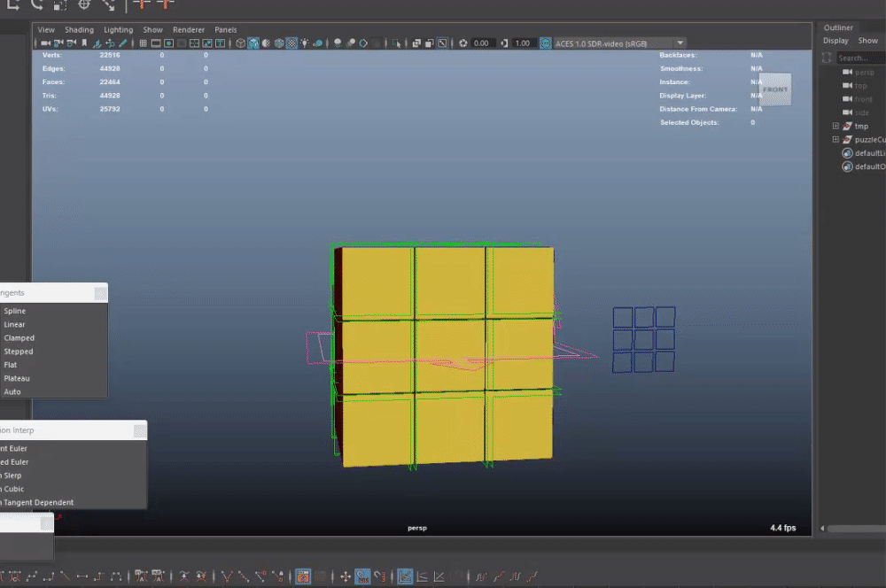Choose Stepped in the tangents list
886x588 pixels.
point(18,352)
